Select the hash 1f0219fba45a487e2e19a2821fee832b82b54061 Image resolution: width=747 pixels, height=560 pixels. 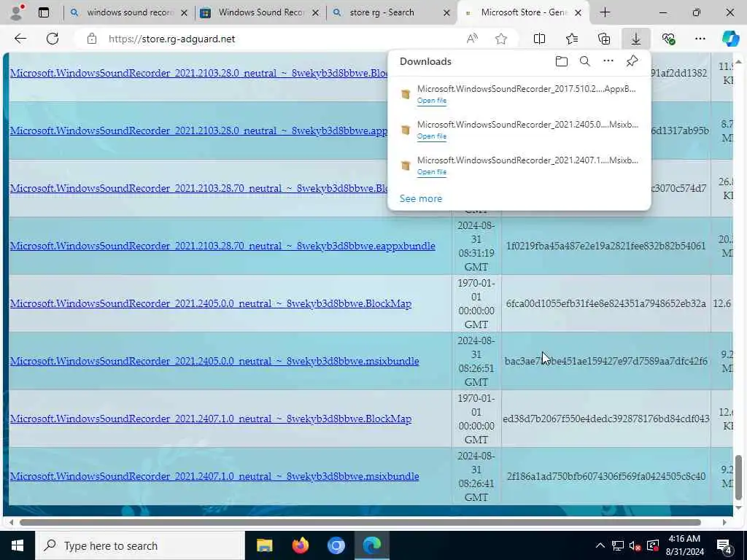click(x=605, y=246)
